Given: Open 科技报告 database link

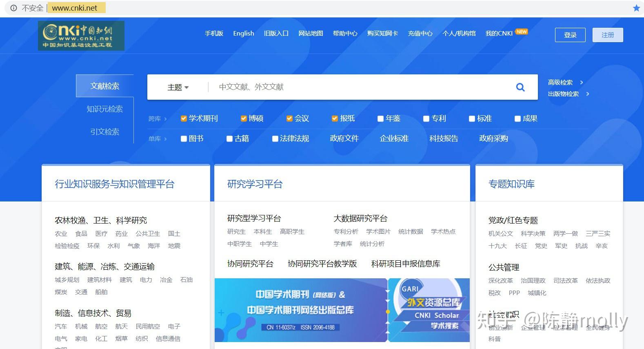Looking at the screenshot, I should click(x=444, y=139).
